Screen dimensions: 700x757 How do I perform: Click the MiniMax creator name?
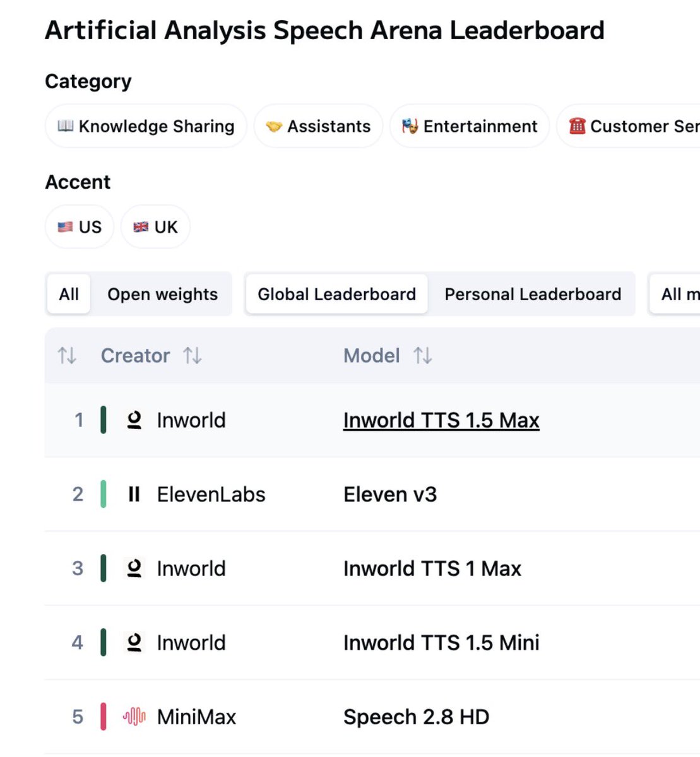(x=196, y=717)
